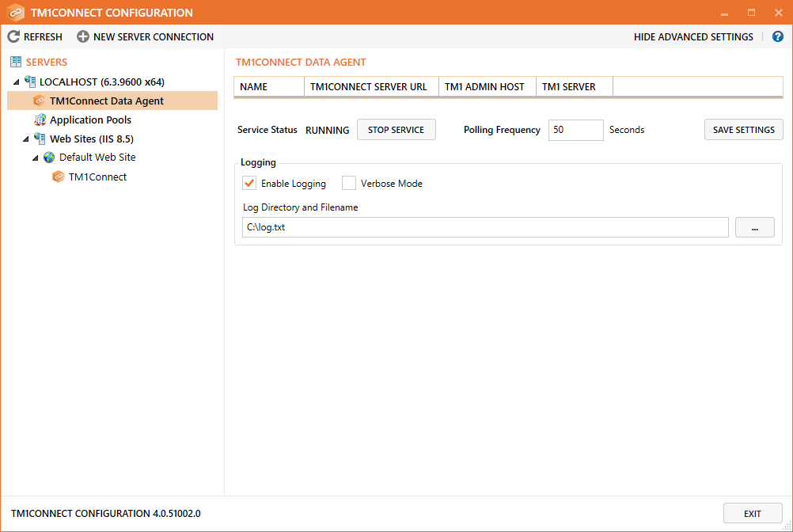The image size is (793, 532).
Task: Click the Application Pools icon
Action: (40, 120)
